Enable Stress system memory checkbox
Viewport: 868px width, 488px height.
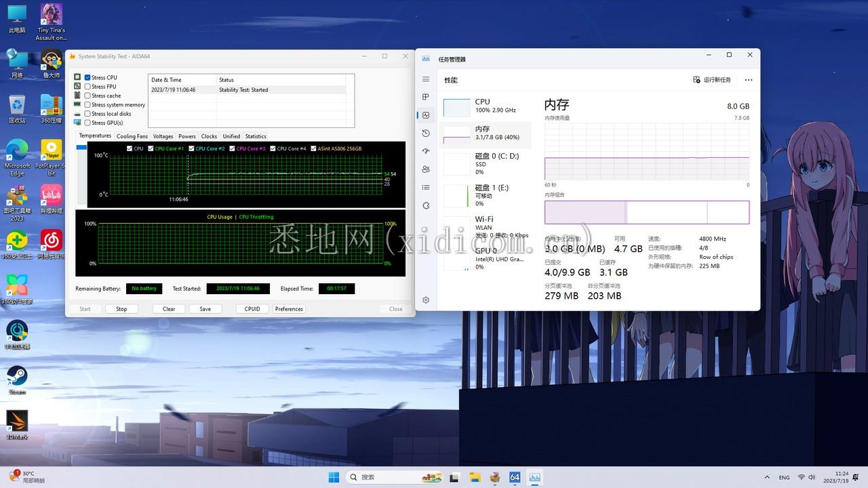pyautogui.click(x=87, y=105)
